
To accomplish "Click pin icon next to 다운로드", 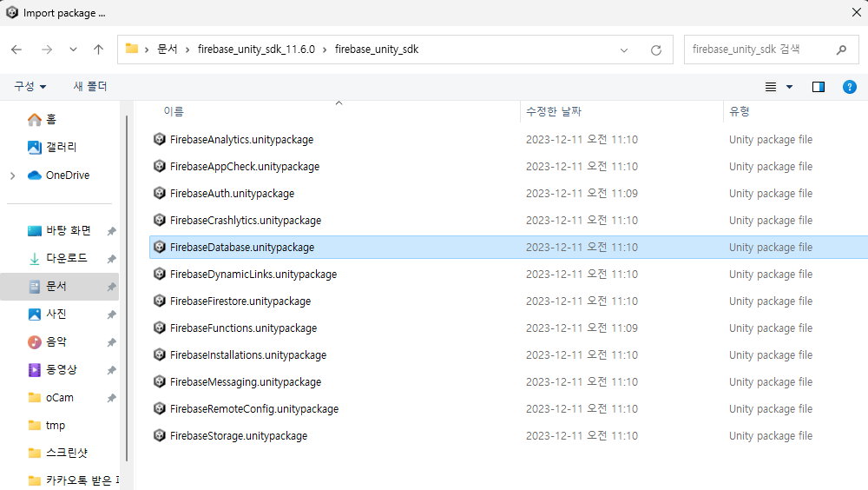I will tap(111, 259).
